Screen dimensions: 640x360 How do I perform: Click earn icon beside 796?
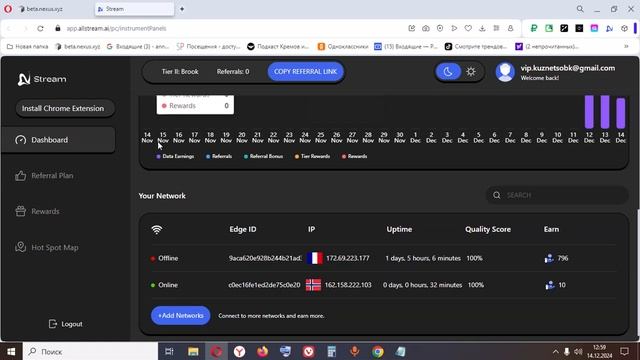[549, 258]
